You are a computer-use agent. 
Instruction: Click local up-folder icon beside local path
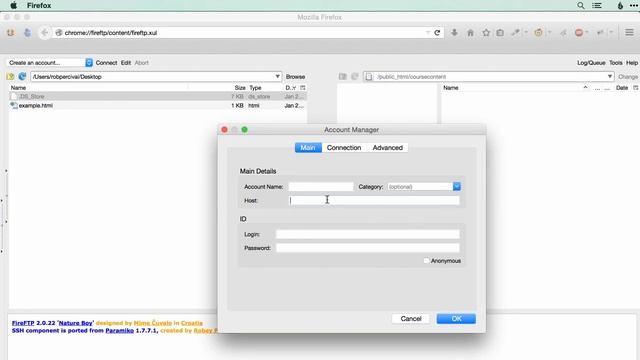click(11, 76)
